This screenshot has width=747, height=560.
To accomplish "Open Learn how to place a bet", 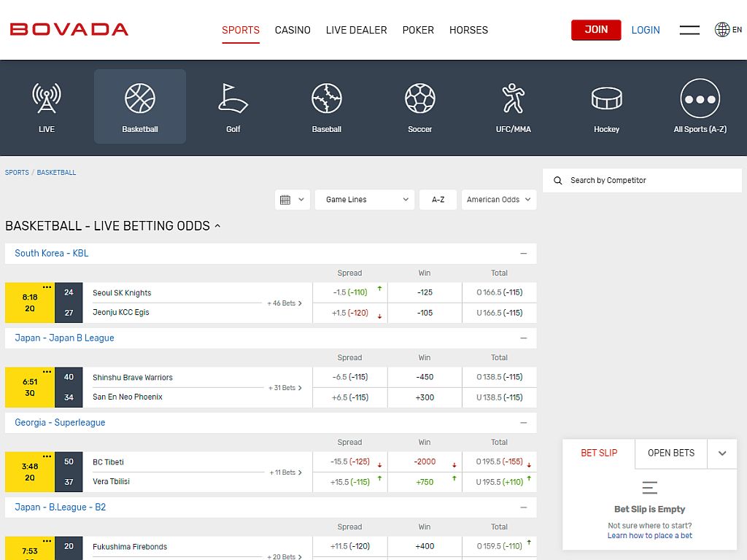I will coord(650,536).
